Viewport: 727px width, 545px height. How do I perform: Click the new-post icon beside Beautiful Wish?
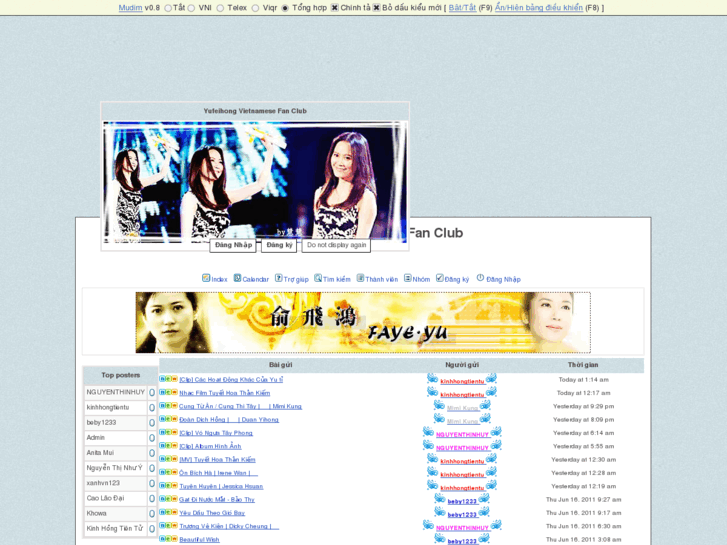[x=168, y=539]
